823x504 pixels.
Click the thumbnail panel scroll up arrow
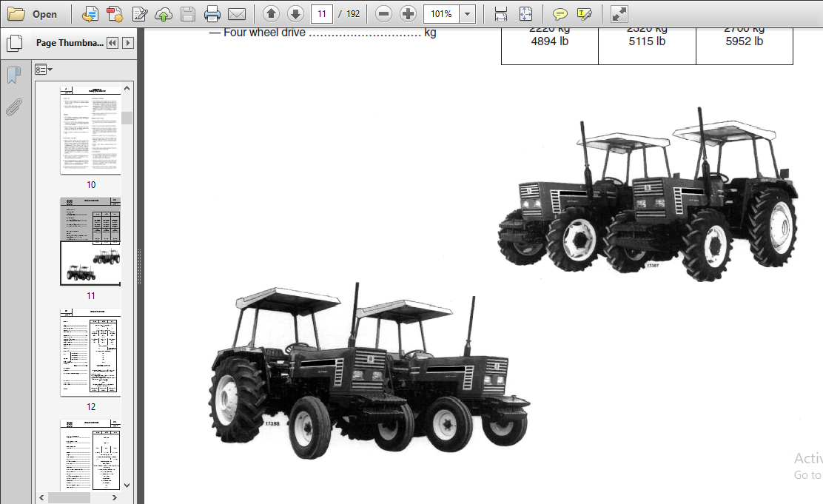(127, 89)
